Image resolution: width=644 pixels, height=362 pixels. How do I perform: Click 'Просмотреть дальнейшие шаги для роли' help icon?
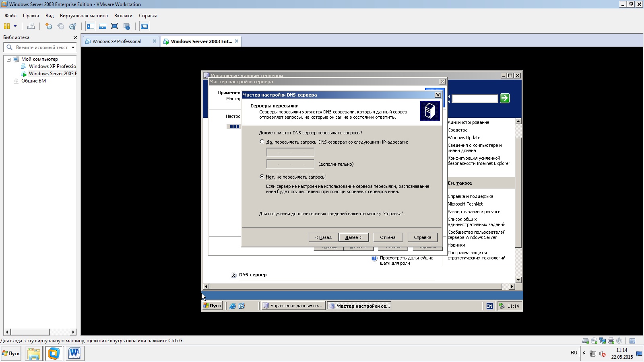click(374, 258)
